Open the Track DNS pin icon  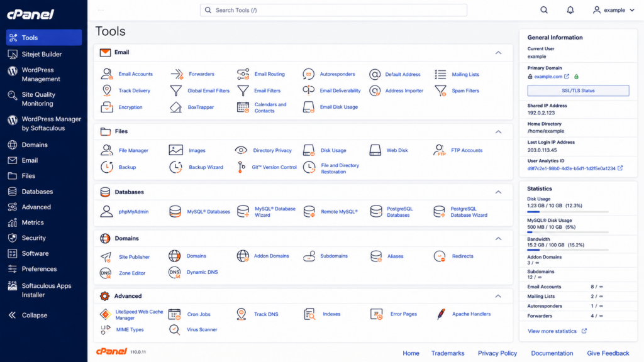pos(241,314)
